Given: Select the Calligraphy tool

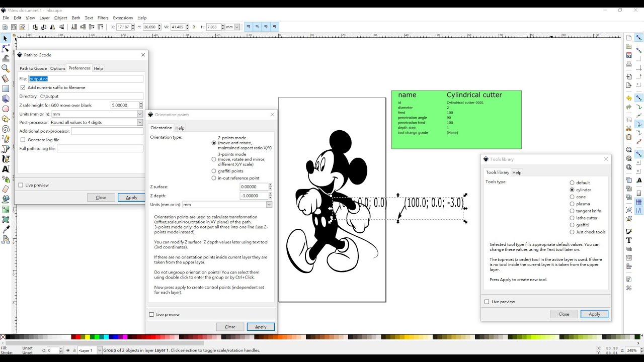Looking at the screenshot, I should pos(6,159).
